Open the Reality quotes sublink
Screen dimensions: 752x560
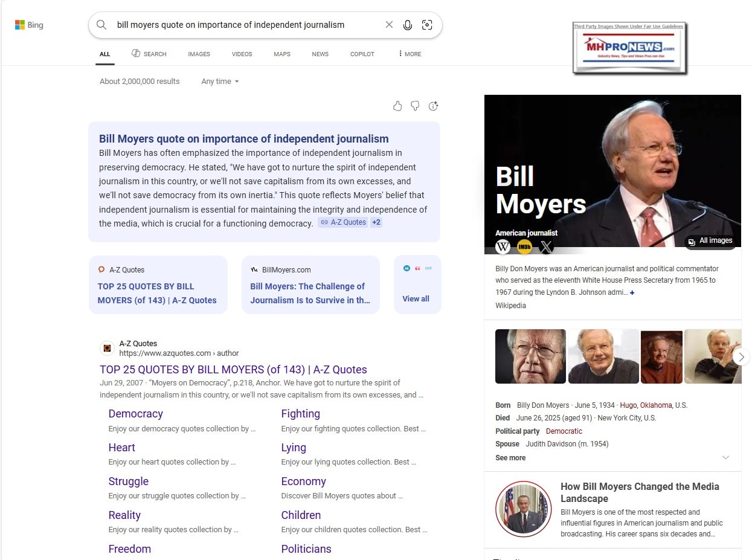click(124, 515)
